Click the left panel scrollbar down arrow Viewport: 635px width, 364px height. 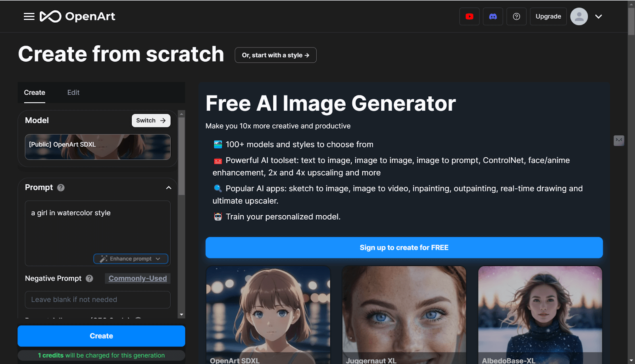click(181, 315)
